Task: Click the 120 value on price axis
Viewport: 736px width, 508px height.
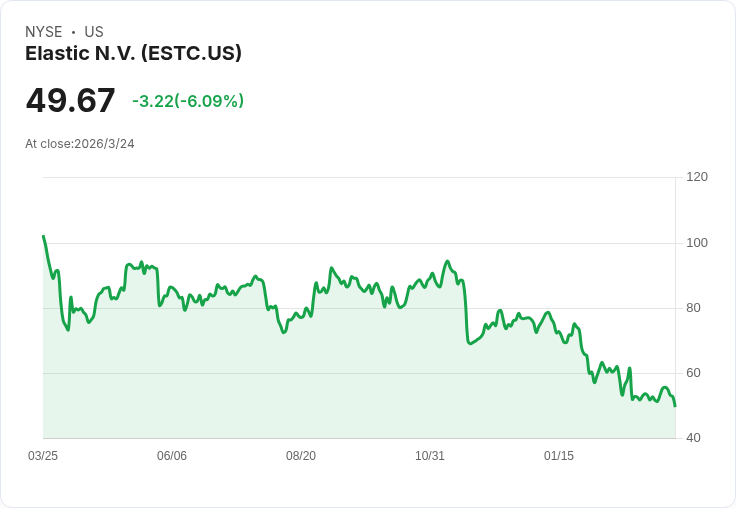Action: coord(697,177)
